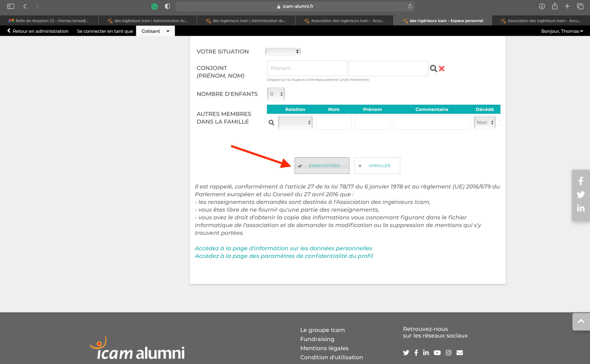Click the magnifier icon next to Conjoint fields
Image resolution: width=590 pixels, height=364 pixels.
pos(433,69)
